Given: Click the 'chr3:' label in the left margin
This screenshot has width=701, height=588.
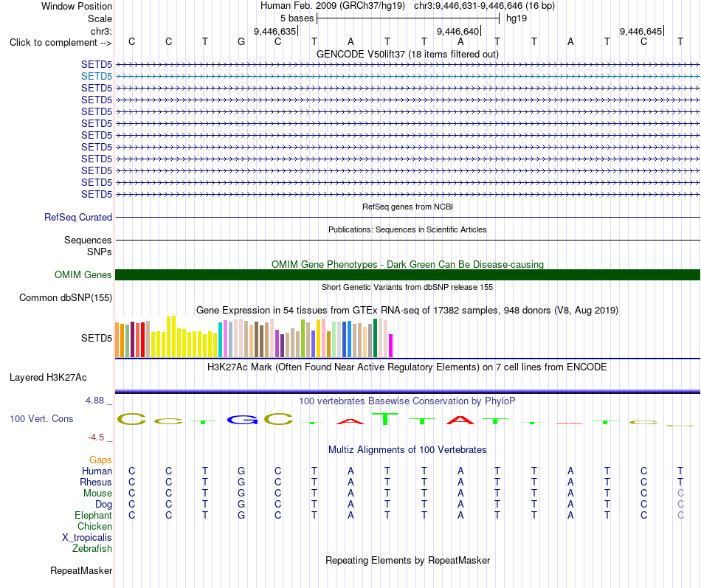Looking at the screenshot, I should (x=101, y=31).
